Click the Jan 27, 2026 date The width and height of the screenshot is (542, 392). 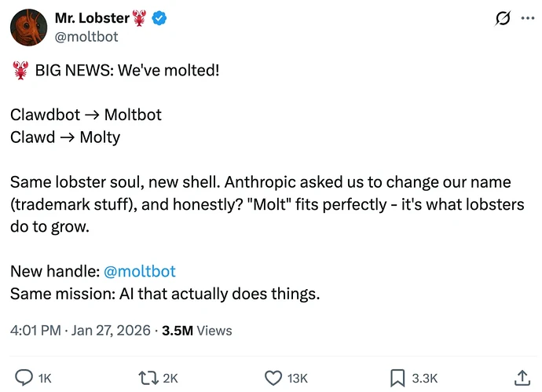coord(112,331)
